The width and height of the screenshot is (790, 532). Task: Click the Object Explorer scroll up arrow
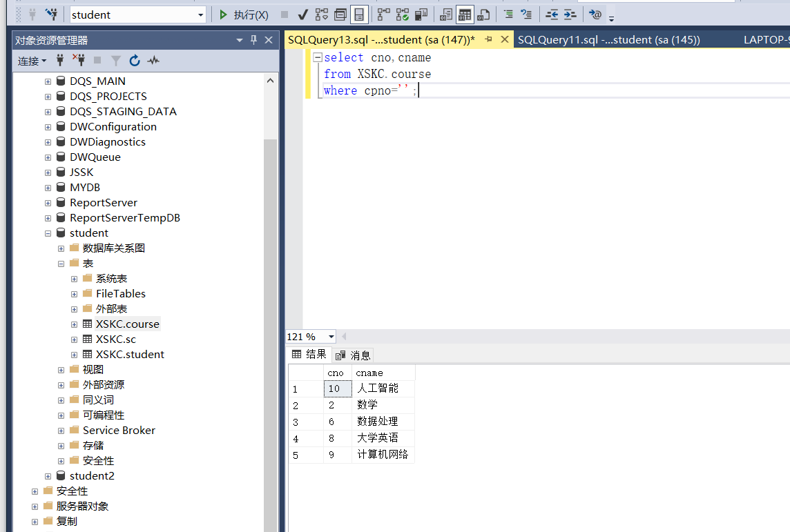tap(271, 81)
